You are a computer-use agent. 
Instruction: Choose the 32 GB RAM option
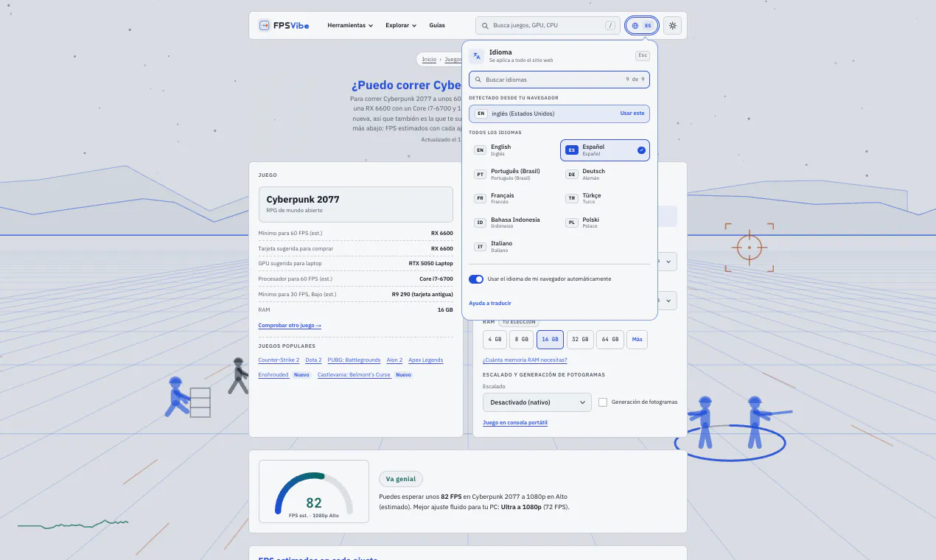pos(581,340)
